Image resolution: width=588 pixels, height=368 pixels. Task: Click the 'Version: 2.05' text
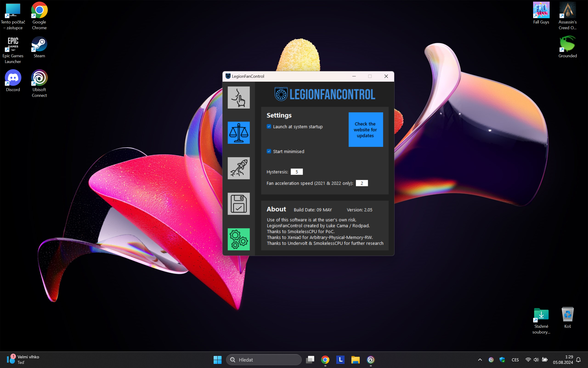coord(359,210)
